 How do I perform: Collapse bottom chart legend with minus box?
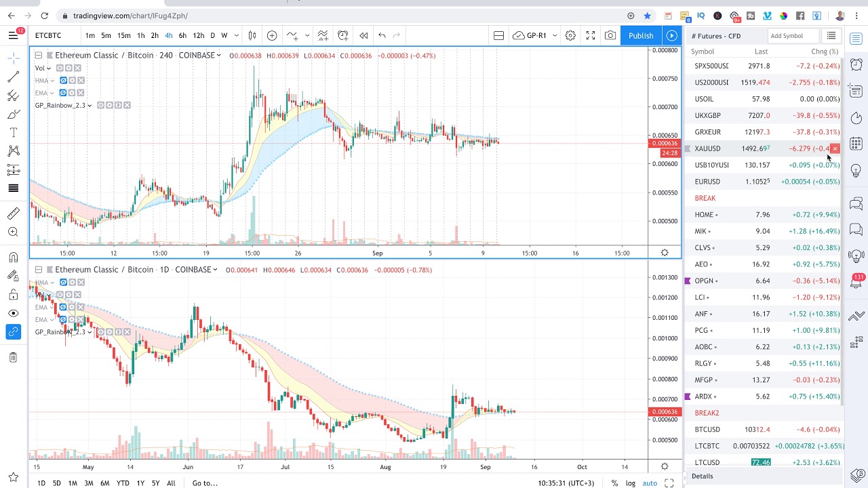pyautogui.click(x=39, y=270)
